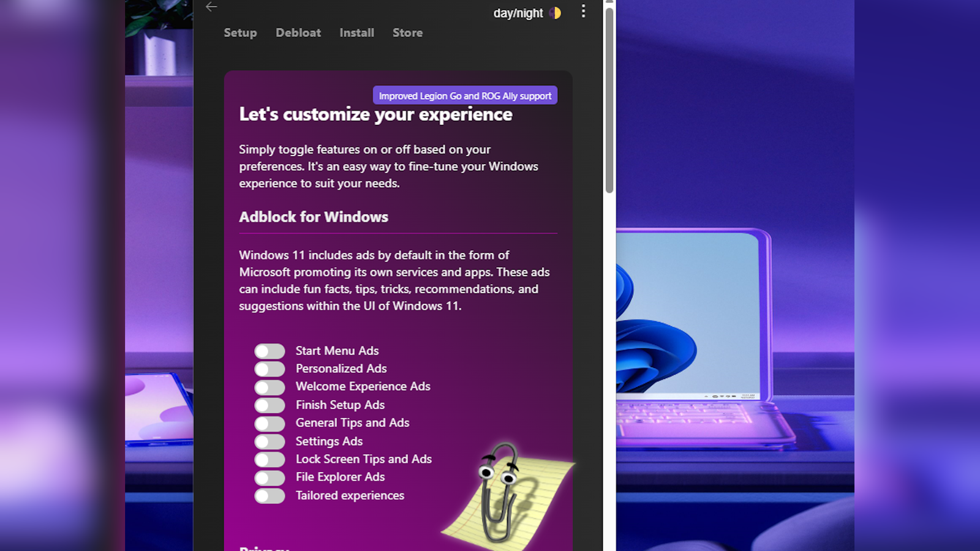The image size is (980, 551).
Task: Click the back arrow icon
Action: point(211,7)
